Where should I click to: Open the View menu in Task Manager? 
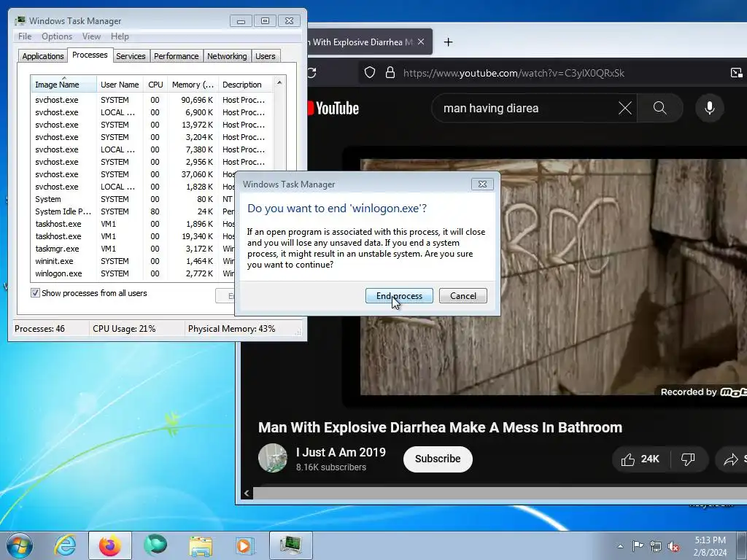click(x=91, y=36)
